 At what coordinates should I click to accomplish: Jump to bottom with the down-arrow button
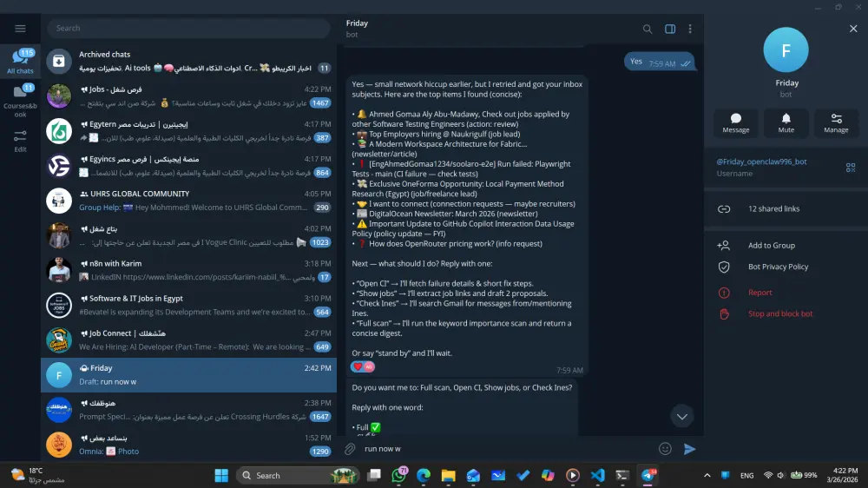tap(682, 417)
